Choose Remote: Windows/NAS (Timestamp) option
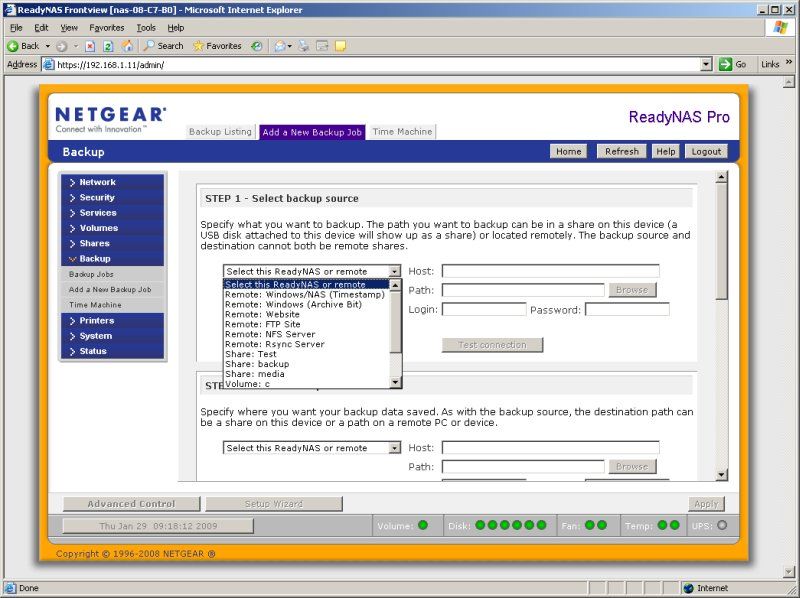800x598 pixels. click(305, 294)
